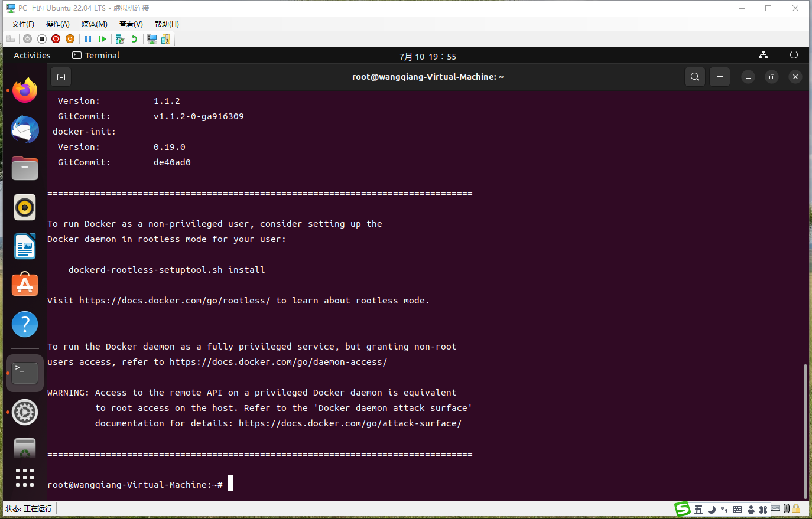Open the 查看(V) menu
Screen dimensions: 812x519
131,24
